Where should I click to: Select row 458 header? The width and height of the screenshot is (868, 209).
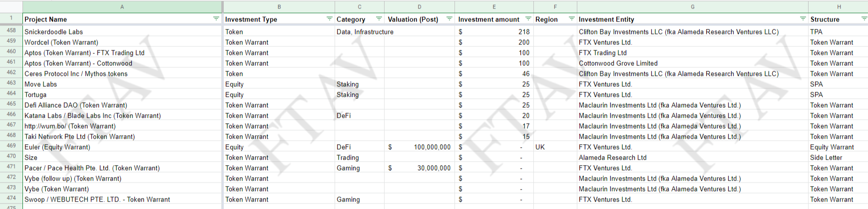tap(11, 31)
